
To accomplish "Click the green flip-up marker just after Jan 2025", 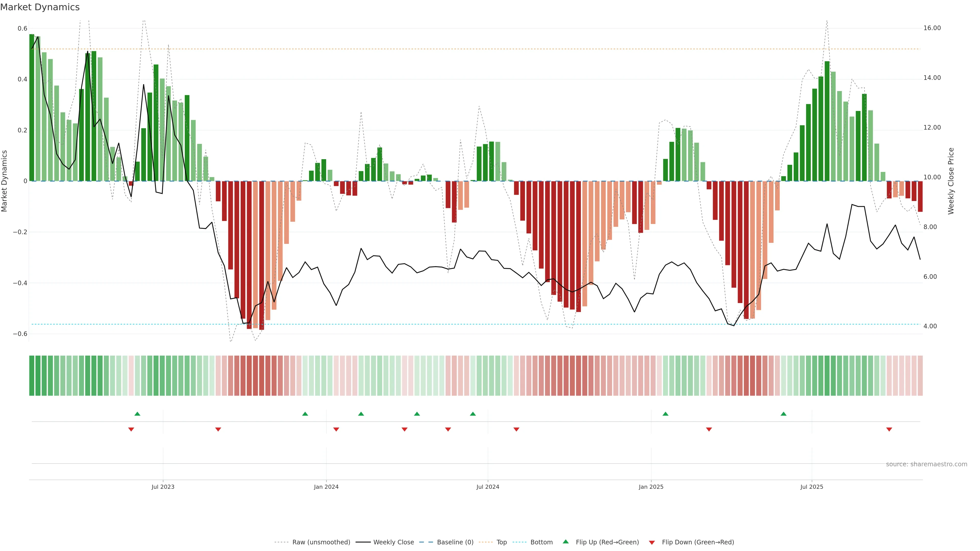I will point(665,414).
